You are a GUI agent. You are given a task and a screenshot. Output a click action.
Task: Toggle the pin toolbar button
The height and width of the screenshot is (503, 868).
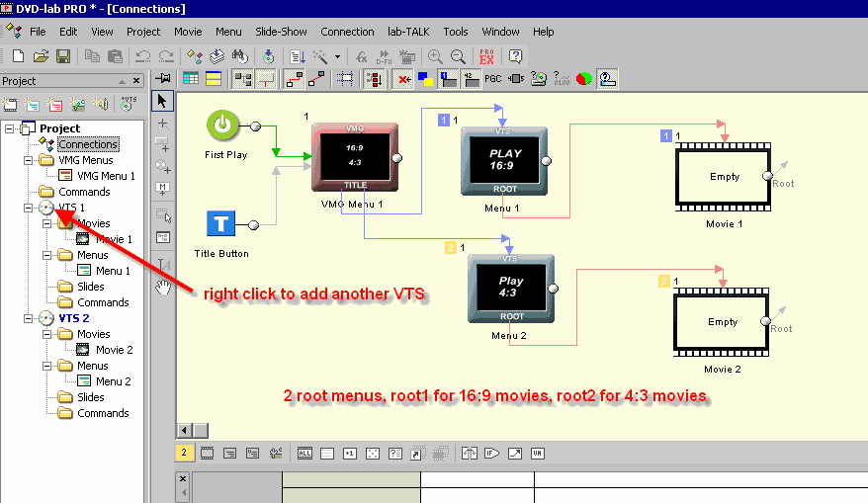163,78
